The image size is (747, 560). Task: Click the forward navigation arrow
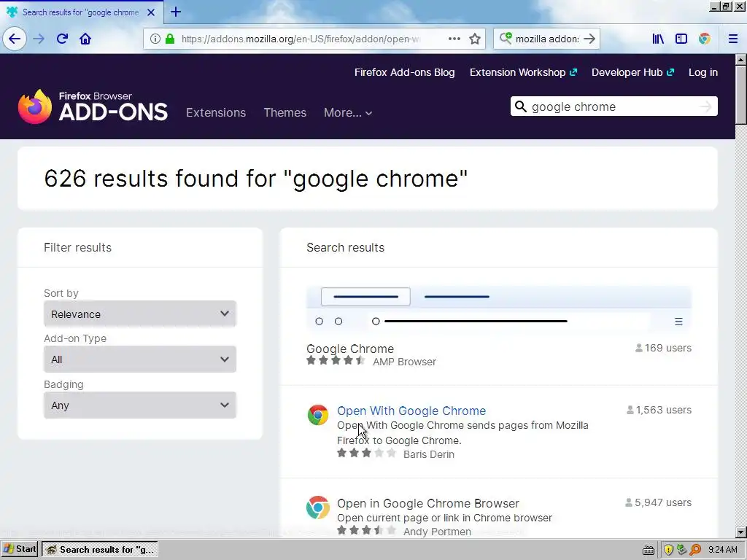coord(39,39)
